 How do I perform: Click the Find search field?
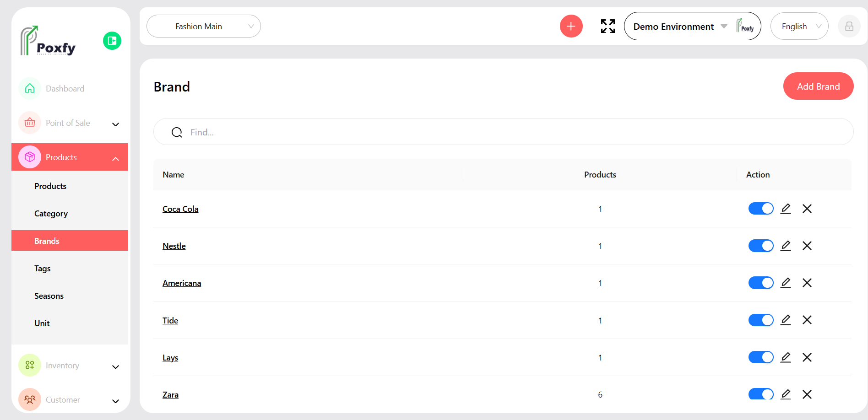tap(503, 132)
